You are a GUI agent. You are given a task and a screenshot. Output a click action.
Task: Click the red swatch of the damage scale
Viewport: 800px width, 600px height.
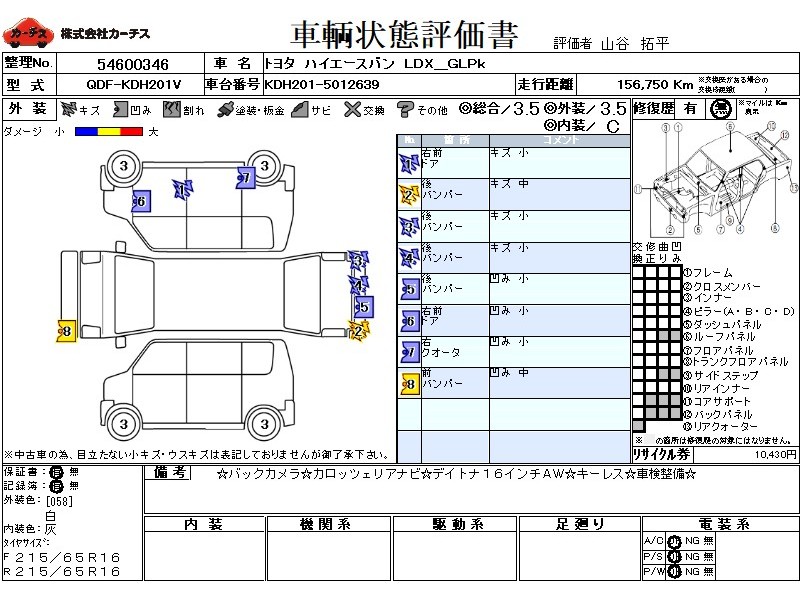pyautogui.click(x=131, y=132)
